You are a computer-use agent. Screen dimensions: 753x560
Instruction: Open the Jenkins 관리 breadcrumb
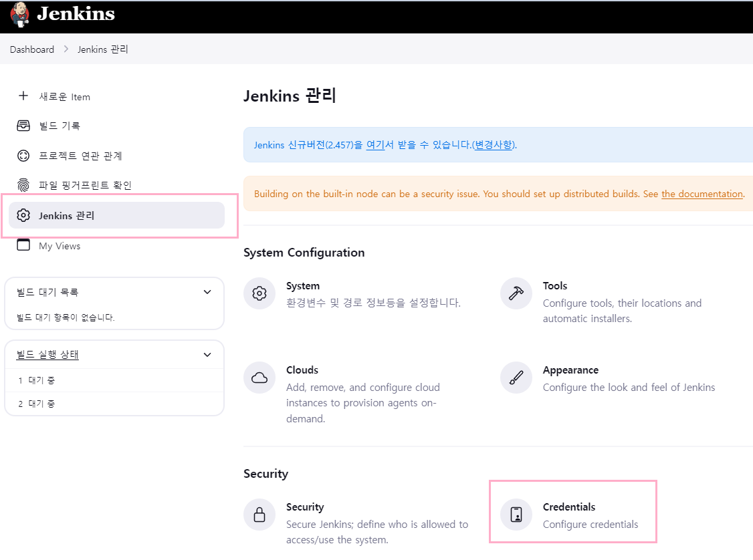coord(103,49)
